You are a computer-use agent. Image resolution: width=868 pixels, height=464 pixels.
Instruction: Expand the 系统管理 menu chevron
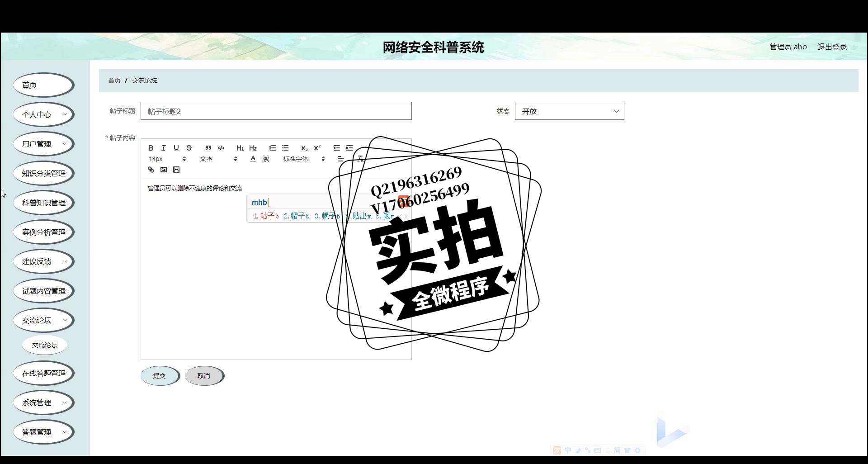tap(65, 402)
